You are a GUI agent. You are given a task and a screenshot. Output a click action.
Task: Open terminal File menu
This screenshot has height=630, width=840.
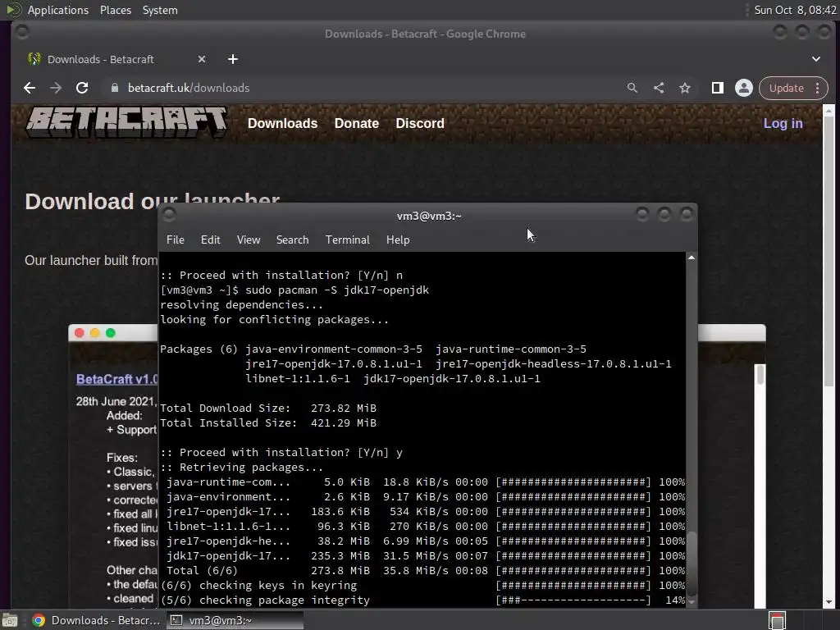pyautogui.click(x=176, y=240)
